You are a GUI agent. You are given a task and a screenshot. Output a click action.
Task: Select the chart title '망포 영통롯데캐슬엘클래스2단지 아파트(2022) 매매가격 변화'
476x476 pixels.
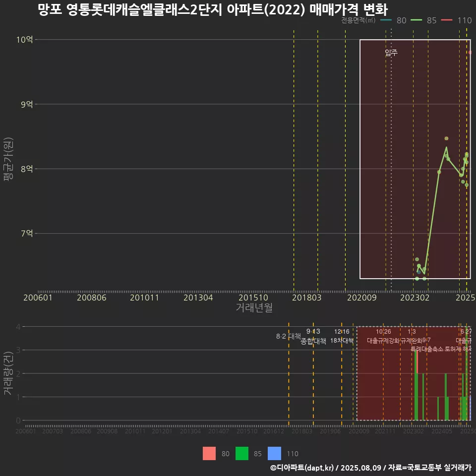coord(213,9)
